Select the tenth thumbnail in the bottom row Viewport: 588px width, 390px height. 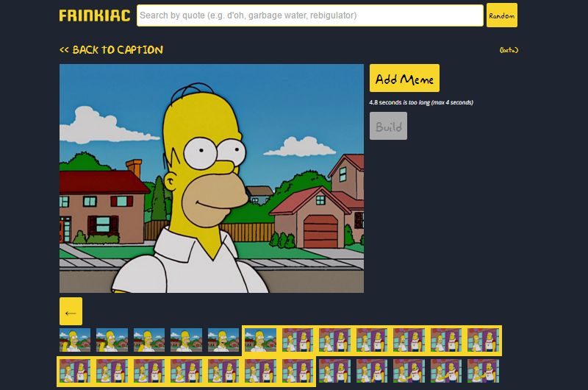click(x=409, y=371)
